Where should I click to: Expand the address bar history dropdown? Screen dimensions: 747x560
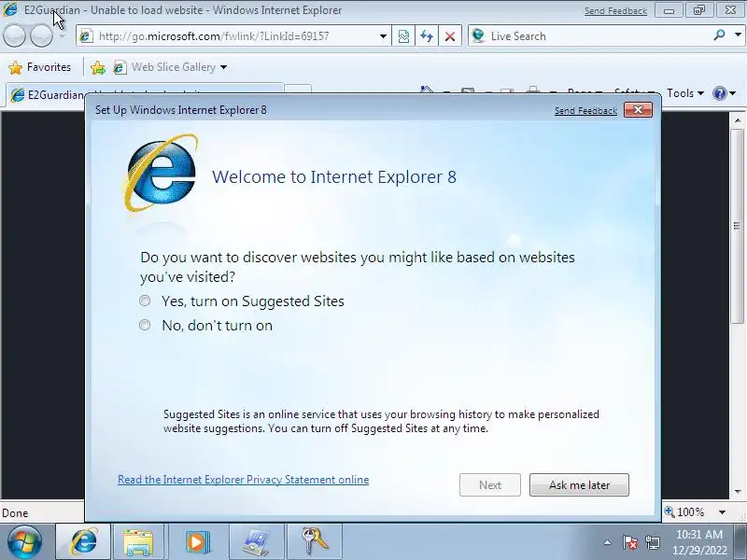[x=383, y=36]
